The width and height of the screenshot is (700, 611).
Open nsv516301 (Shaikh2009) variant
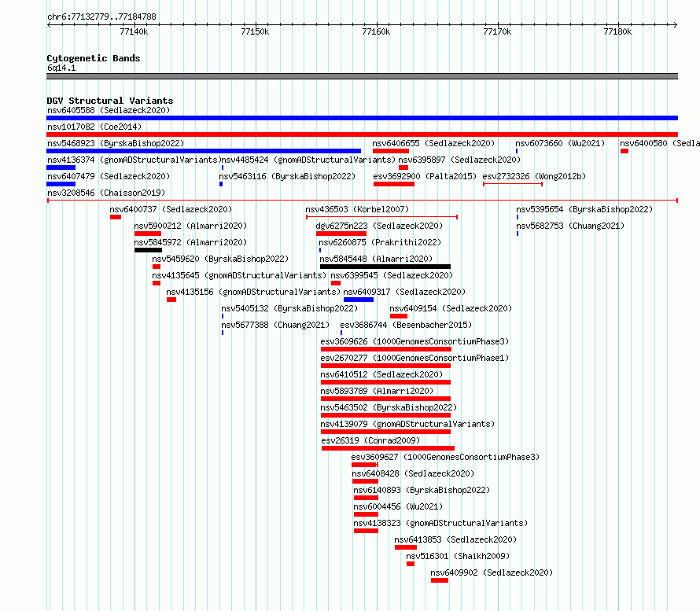pyautogui.click(x=458, y=556)
